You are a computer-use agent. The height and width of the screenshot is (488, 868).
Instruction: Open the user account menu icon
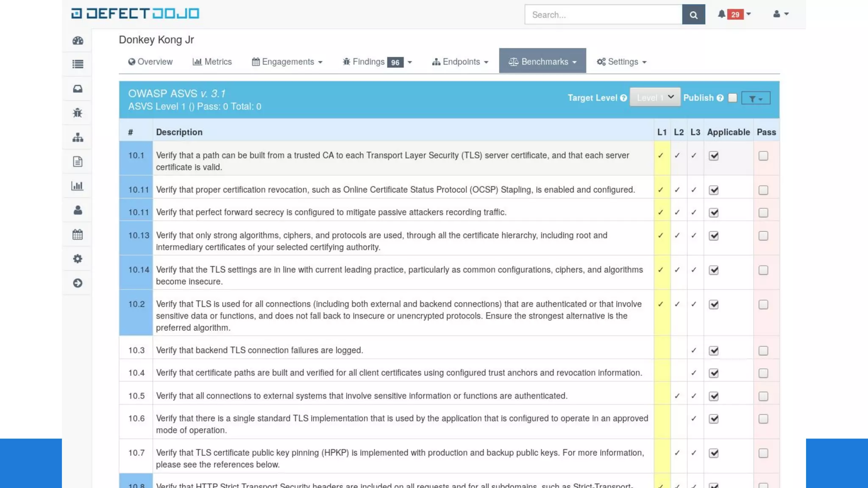click(x=781, y=14)
